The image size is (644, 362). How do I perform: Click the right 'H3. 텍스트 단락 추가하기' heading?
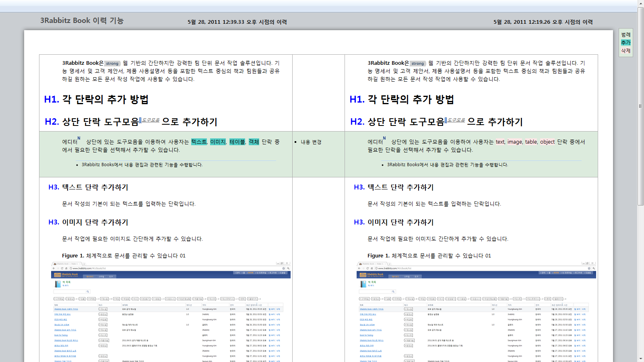tap(394, 187)
